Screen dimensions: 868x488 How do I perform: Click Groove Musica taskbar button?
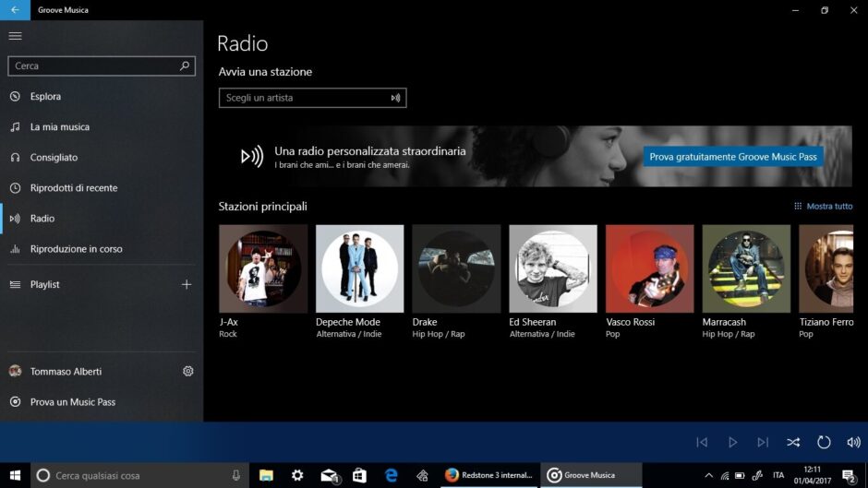[591, 475]
